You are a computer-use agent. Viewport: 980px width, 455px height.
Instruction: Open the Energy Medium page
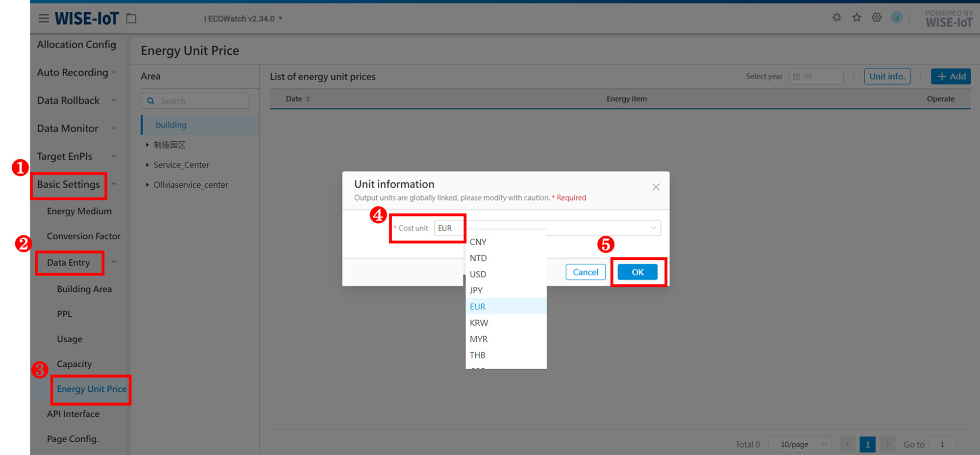coord(79,211)
